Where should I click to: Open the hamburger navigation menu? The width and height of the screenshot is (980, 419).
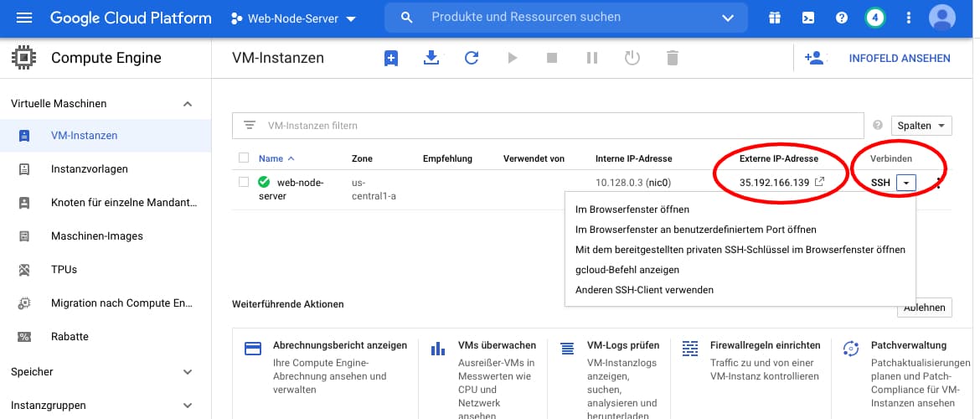(x=23, y=18)
